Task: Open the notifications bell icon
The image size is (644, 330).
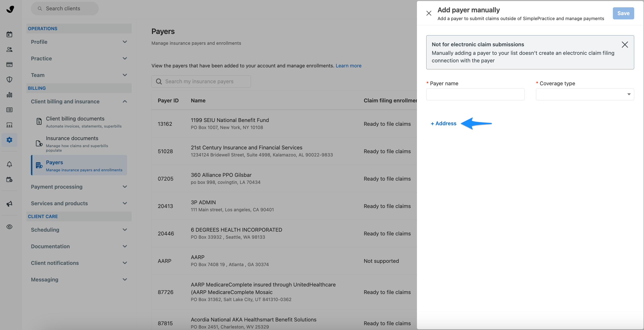Action: point(9,164)
